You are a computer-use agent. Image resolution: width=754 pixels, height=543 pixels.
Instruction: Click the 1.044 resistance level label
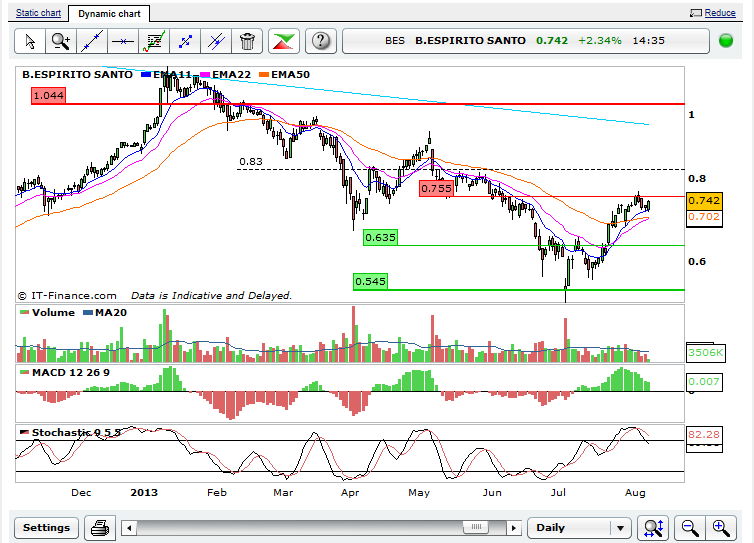click(x=48, y=95)
